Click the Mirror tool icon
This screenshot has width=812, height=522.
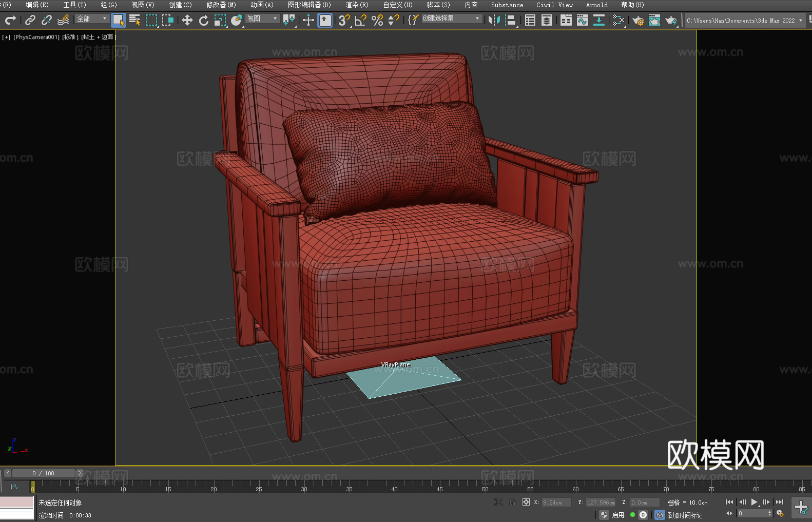[x=494, y=20]
